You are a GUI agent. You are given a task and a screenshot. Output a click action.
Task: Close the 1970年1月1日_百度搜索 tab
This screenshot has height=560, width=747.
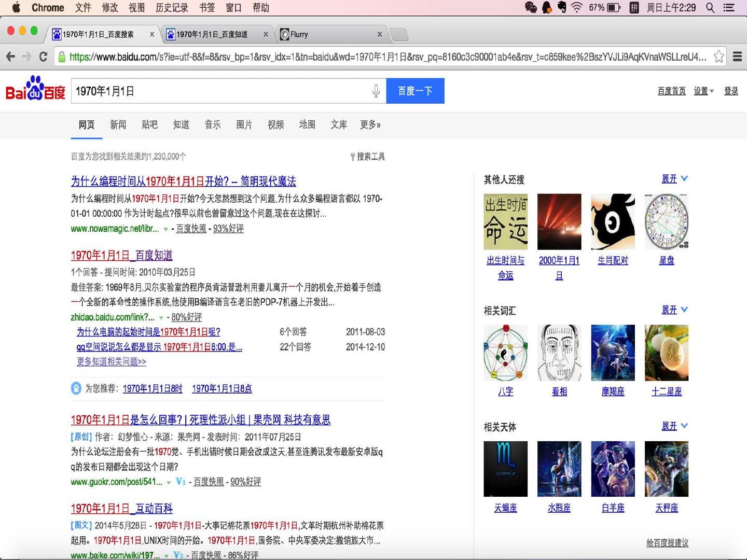point(152,34)
